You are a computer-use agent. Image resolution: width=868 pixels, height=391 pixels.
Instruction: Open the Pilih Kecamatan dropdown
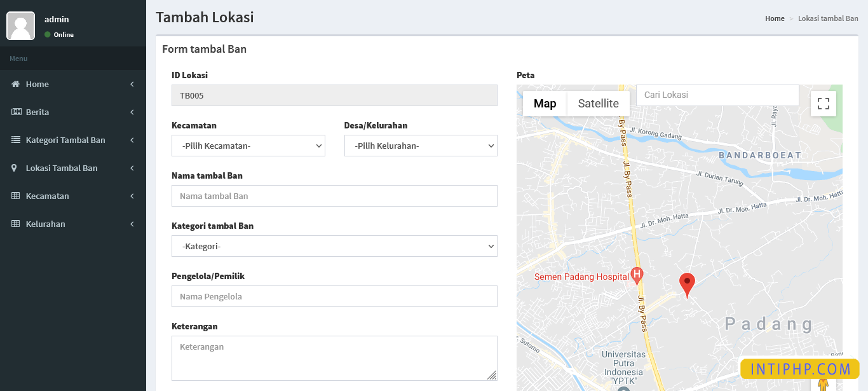click(248, 146)
